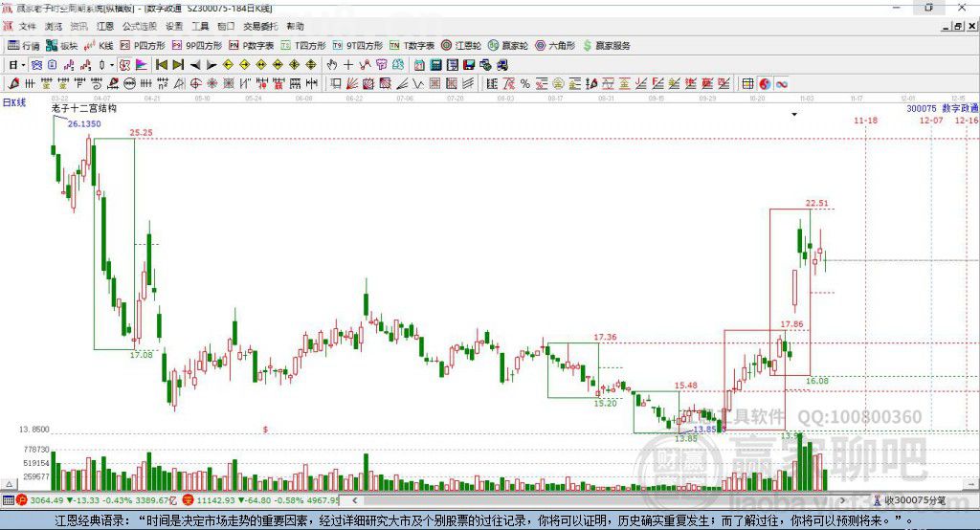Open the 文件 menu
This screenshot has width=980, height=530.
tap(27, 26)
